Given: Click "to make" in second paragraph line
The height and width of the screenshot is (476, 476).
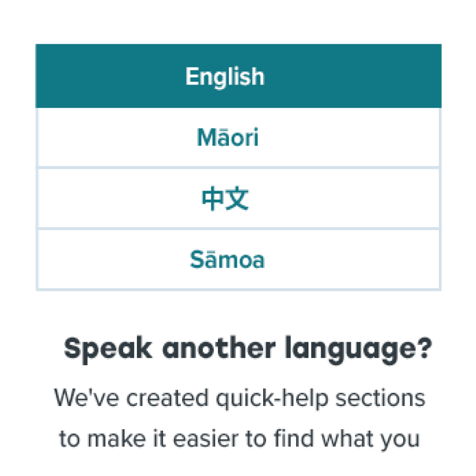Looking at the screenshot, I should point(102,438).
